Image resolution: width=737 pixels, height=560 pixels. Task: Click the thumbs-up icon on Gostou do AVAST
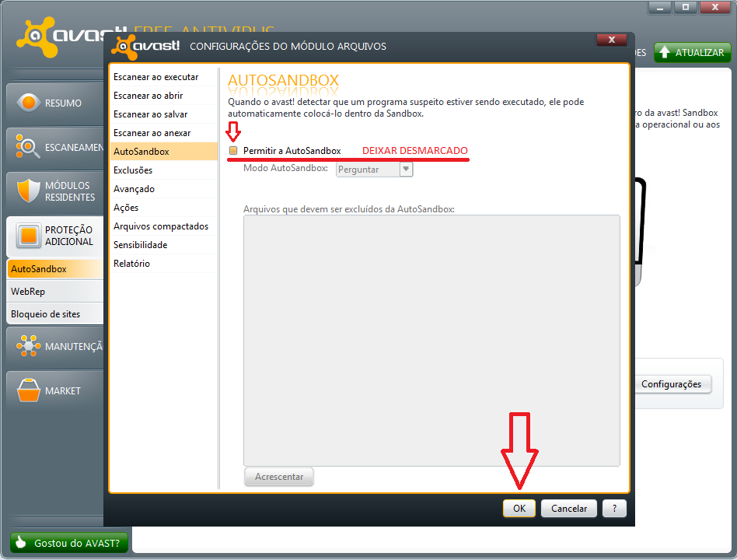pyautogui.click(x=21, y=543)
